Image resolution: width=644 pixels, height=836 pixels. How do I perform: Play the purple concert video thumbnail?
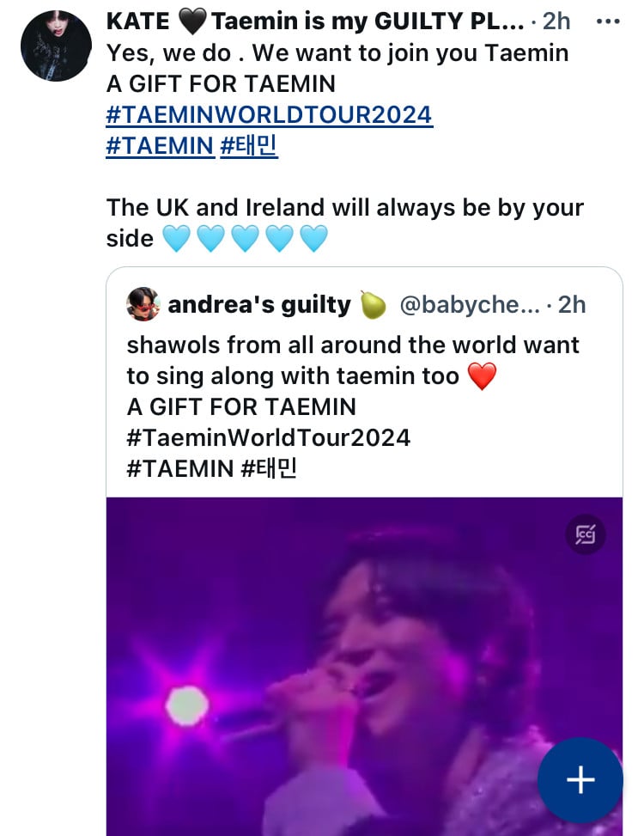tap(364, 667)
